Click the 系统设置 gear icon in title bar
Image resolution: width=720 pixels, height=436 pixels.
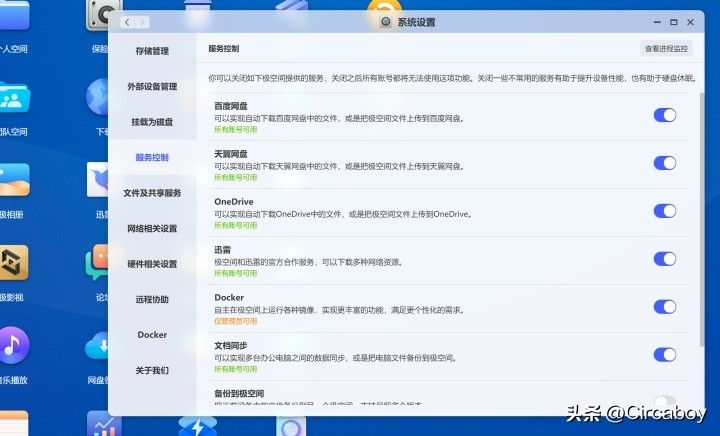(x=386, y=22)
